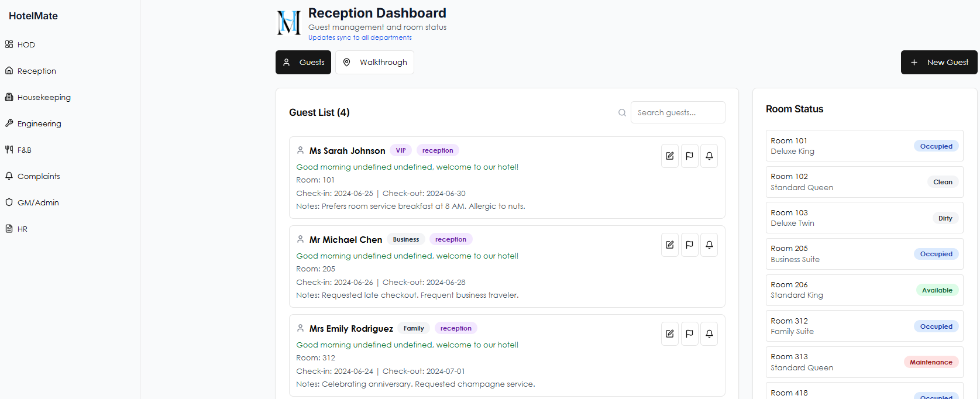The width and height of the screenshot is (980, 399).
Task: Select Room 205 Business Suite card
Action: pos(864,254)
